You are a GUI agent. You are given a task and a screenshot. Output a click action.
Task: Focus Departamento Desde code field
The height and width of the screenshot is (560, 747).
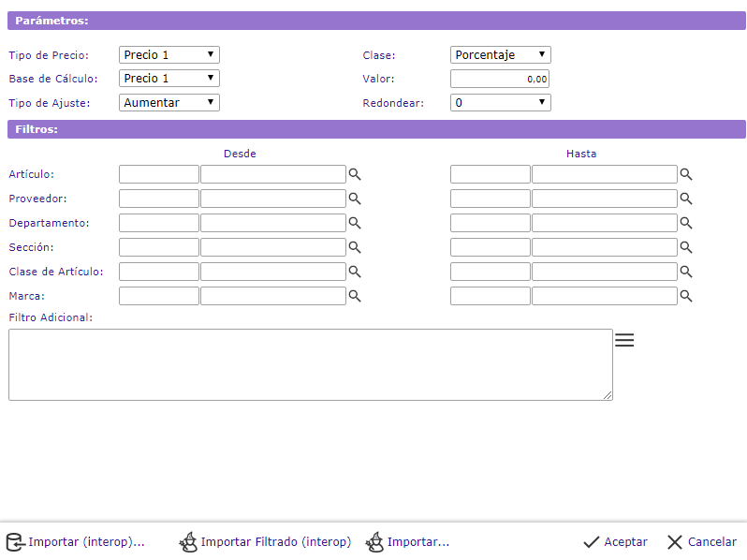pyautogui.click(x=159, y=223)
